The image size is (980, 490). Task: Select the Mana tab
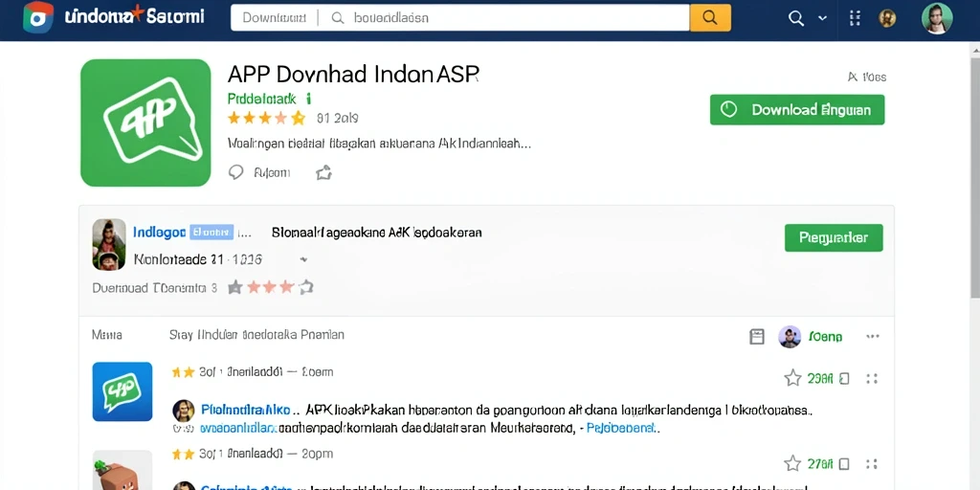coord(107,335)
